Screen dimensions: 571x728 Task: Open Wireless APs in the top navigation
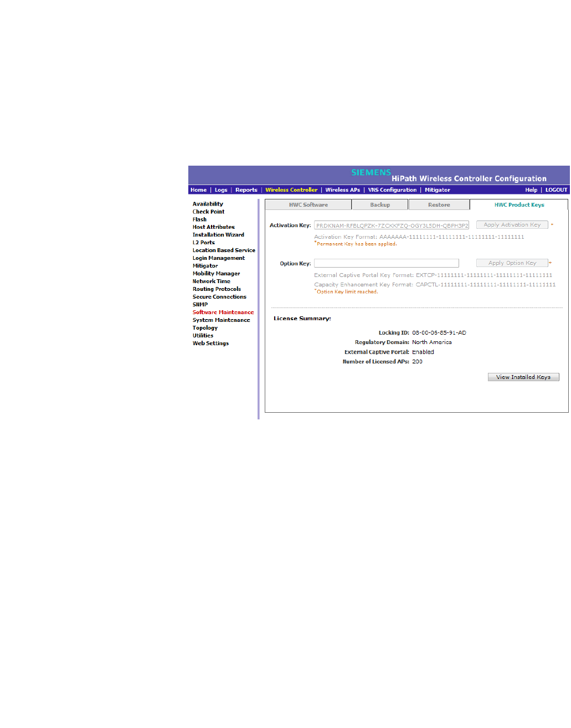click(343, 190)
